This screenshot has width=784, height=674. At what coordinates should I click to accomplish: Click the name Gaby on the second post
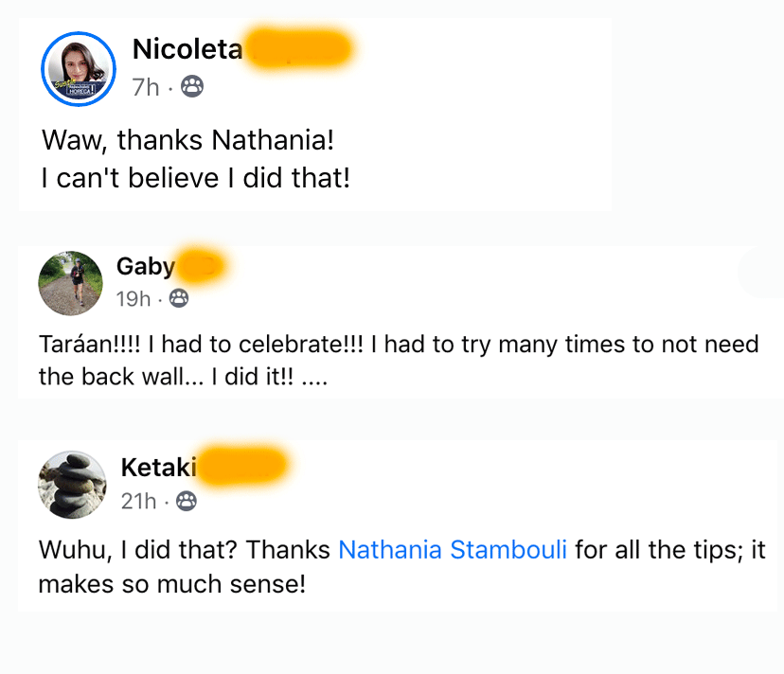click(146, 267)
